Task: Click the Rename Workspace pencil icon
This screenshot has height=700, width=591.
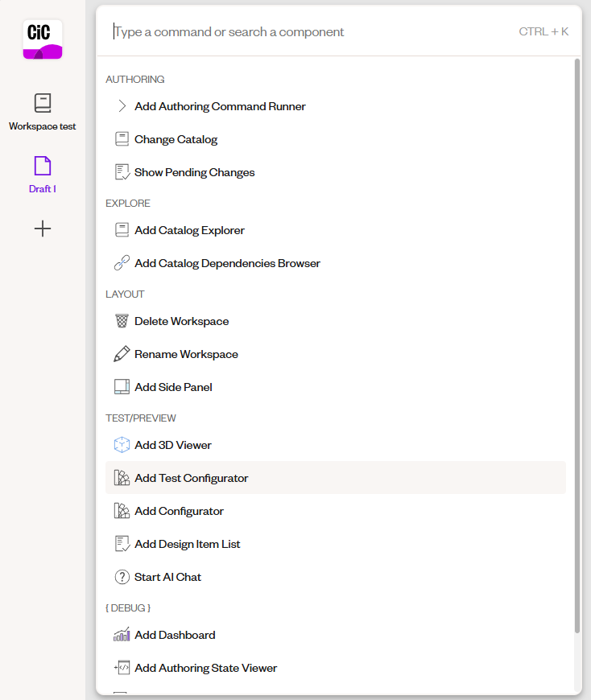Action: [122, 353]
